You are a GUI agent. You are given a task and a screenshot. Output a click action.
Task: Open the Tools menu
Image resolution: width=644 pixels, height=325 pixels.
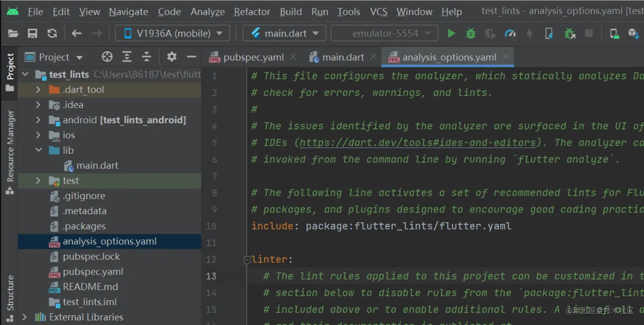tap(349, 12)
